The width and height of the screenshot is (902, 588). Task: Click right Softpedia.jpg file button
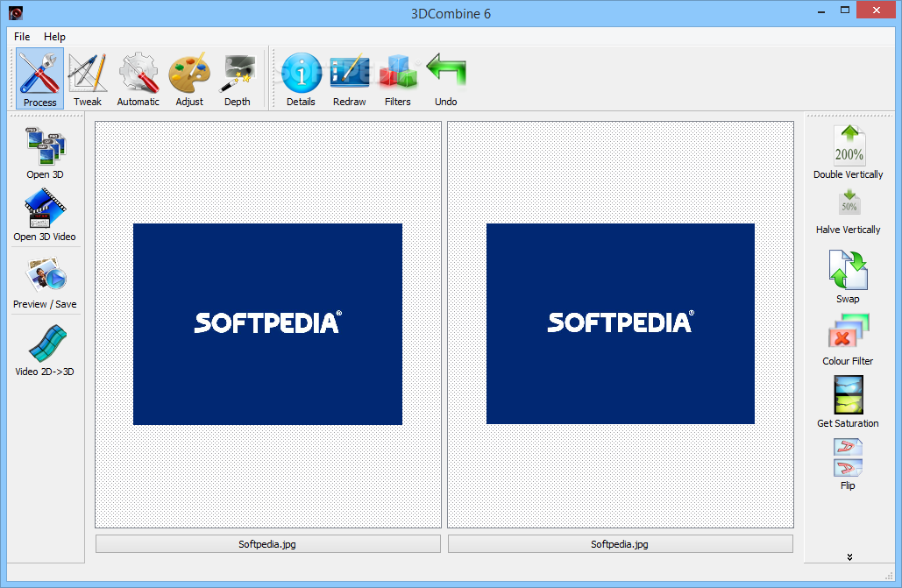(620, 544)
